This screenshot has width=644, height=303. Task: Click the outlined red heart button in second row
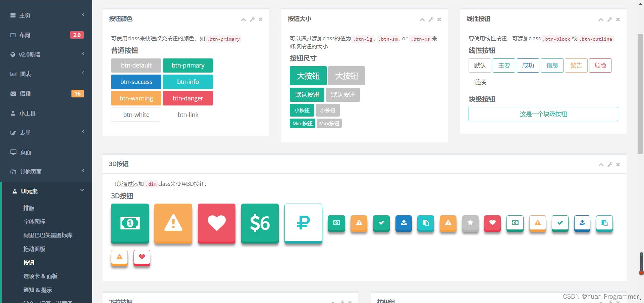point(142,258)
